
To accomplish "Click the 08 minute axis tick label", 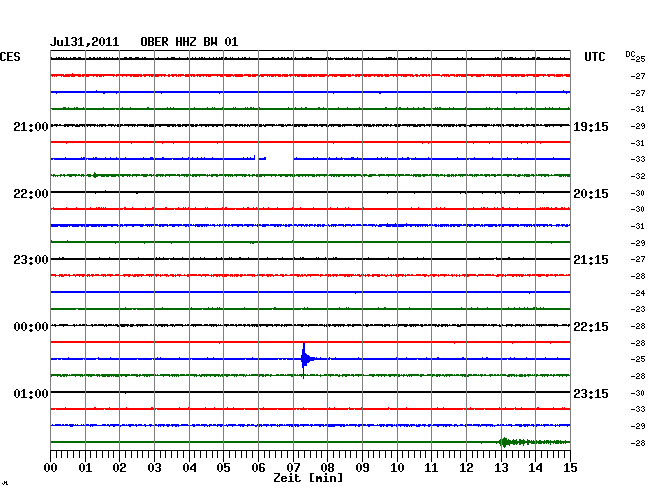I will point(327,468).
